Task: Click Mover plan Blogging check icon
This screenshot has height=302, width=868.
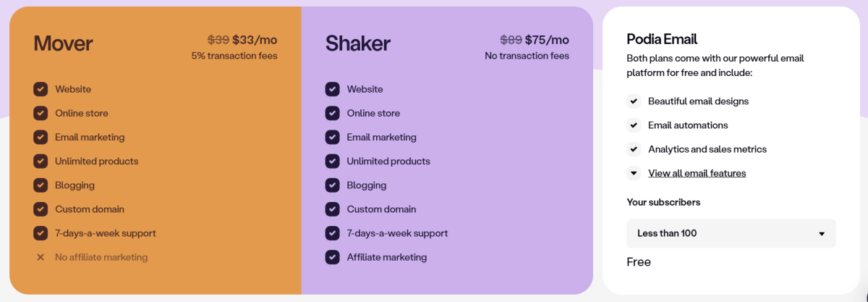Action: pyautogui.click(x=41, y=185)
